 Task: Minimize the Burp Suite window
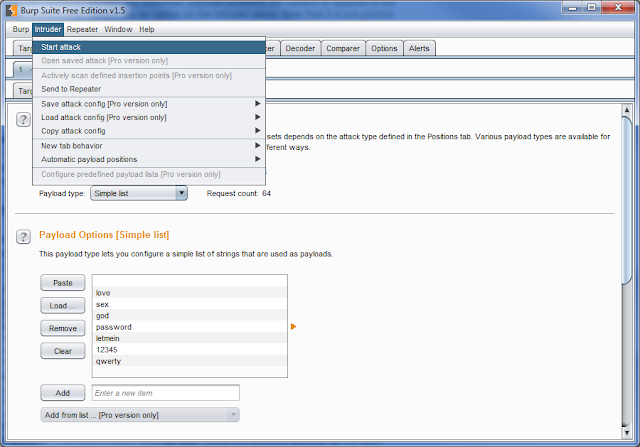(x=573, y=7)
